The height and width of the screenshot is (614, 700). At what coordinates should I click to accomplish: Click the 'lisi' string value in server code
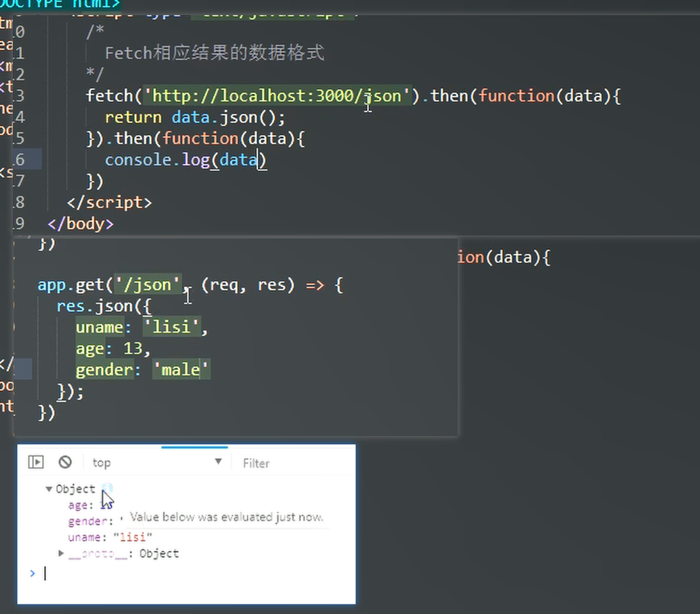tap(171, 327)
